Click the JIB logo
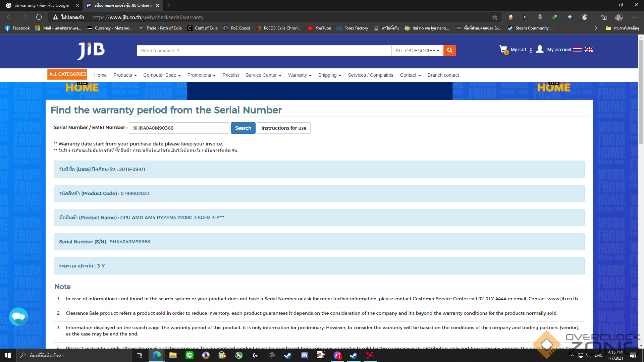The image size is (644, 362). [x=91, y=51]
